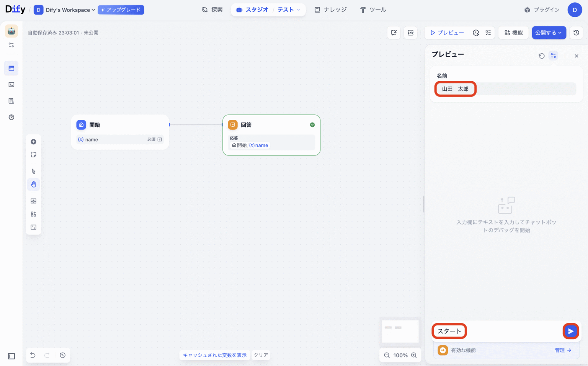Select the hand pan tool
The image size is (588, 366).
pos(34,185)
